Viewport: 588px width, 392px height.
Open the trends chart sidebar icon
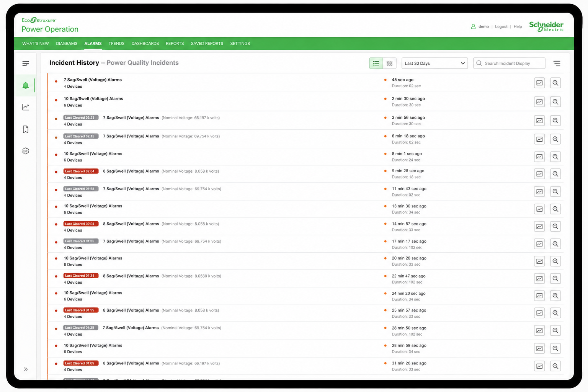[26, 107]
